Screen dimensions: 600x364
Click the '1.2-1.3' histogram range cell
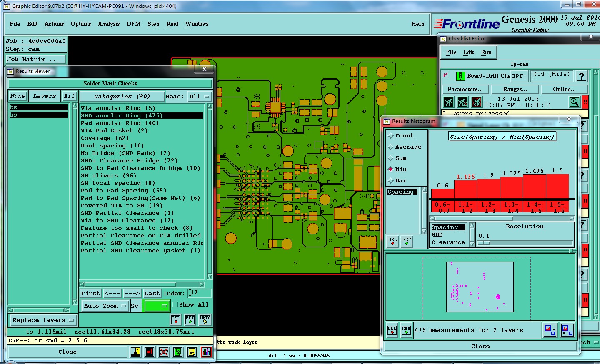click(488, 207)
